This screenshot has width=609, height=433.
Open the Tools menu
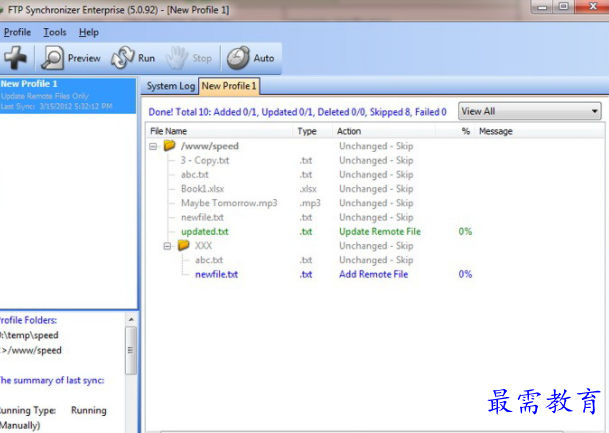(55, 32)
